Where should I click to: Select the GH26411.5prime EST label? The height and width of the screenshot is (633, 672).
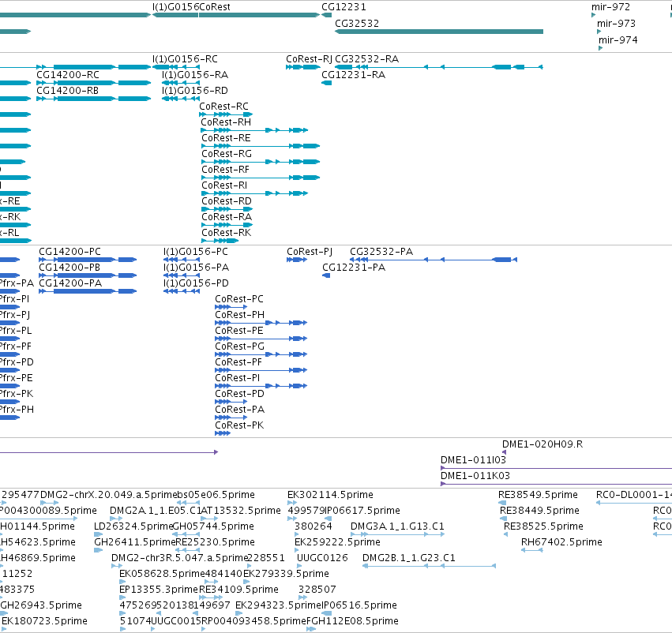135,542
